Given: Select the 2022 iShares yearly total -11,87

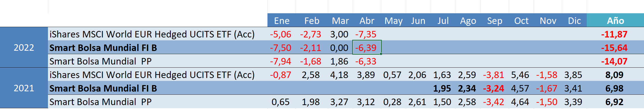Looking at the screenshot, I should click(x=614, y=34).
